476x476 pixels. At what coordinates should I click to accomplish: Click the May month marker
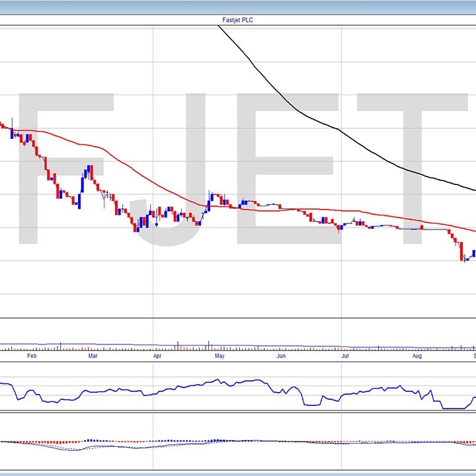pos(220,356)
